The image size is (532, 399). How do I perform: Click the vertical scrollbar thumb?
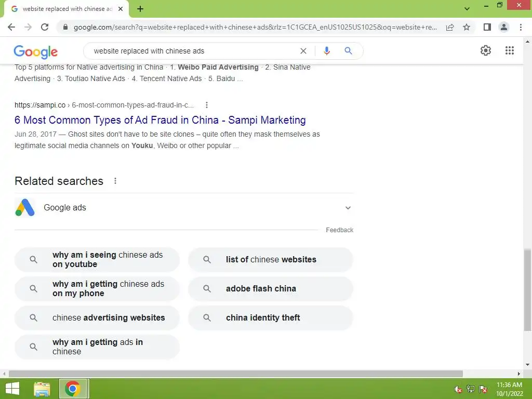click(x=527, y=290)
